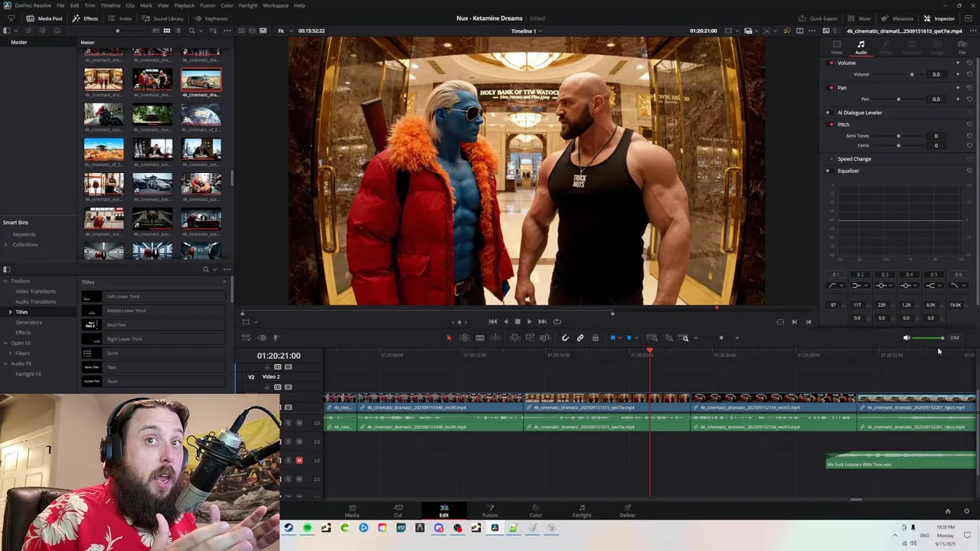This screenshot has height=551, width=980.
Task: Open the Timeline 1 name dropdown
Action: [x=527, y=31]
